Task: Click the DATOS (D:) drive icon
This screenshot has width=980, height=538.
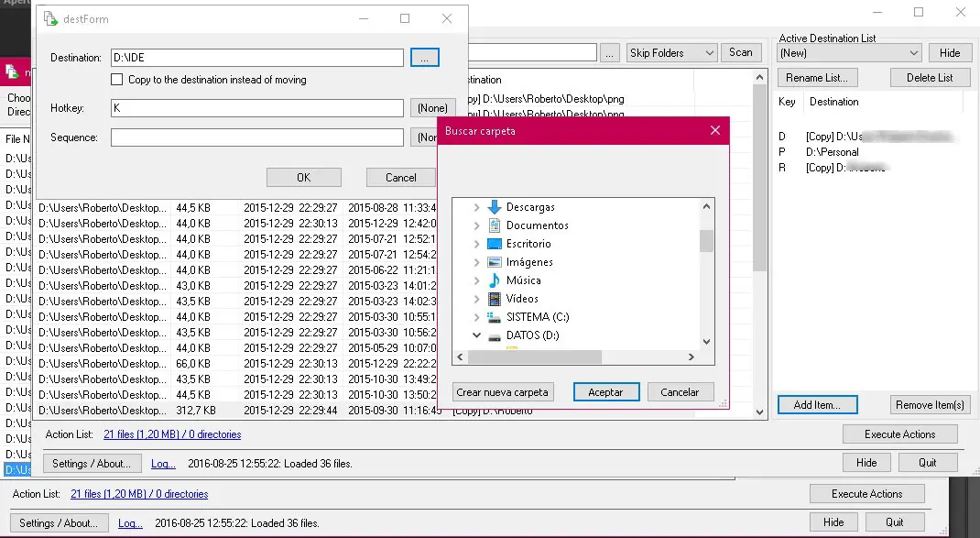Action: click(x=495, y=336)
